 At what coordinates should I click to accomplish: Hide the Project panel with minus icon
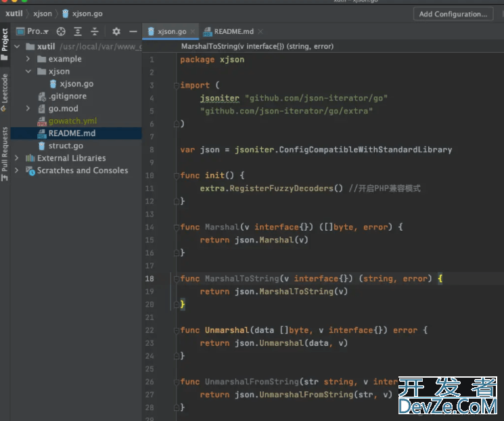click(133, 31)
